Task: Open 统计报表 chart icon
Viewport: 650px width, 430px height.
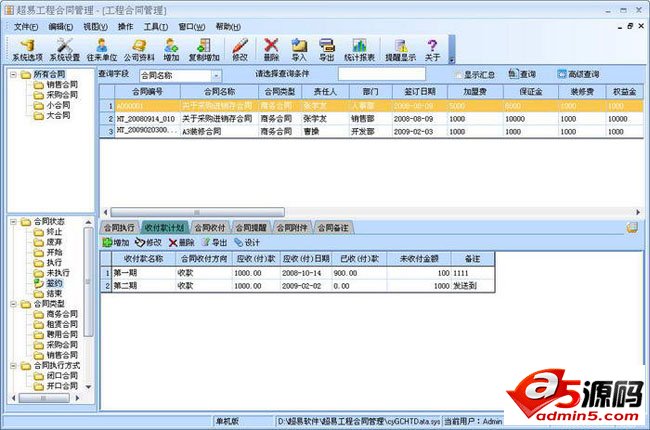Action: [359, 50]
